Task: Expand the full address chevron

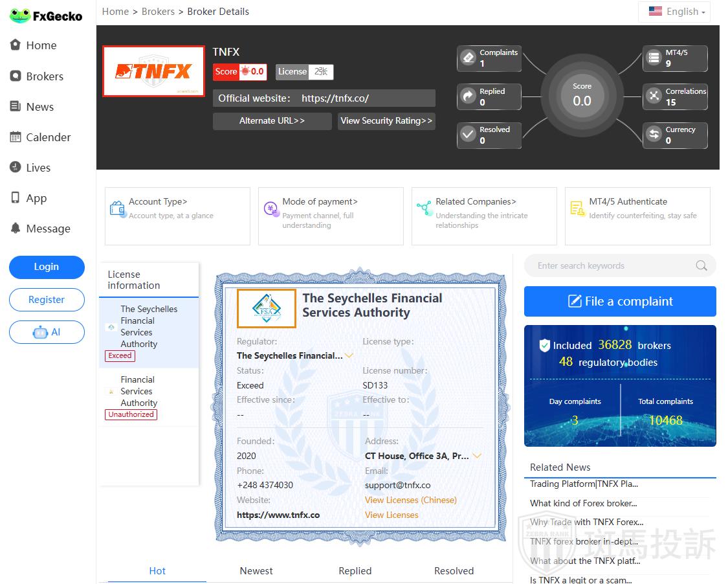Action: 477,456
